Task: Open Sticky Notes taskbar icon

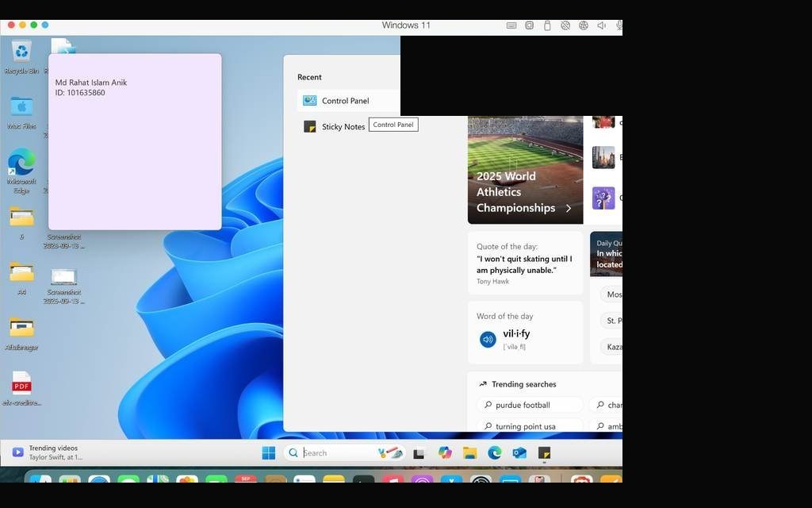Action: (x=544, y=453)
